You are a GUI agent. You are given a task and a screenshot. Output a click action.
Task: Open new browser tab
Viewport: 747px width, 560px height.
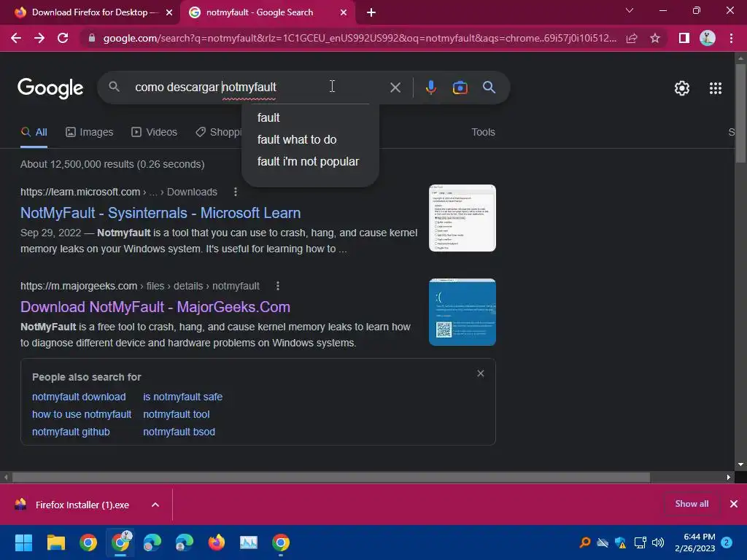371,12
